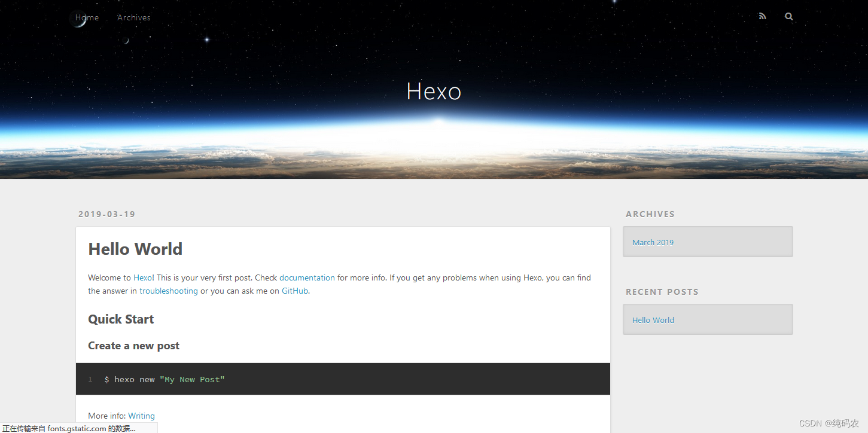868x433 pixels.
Task: Follow the Hexo! link in the post
Action: click(x=143, y=278)
